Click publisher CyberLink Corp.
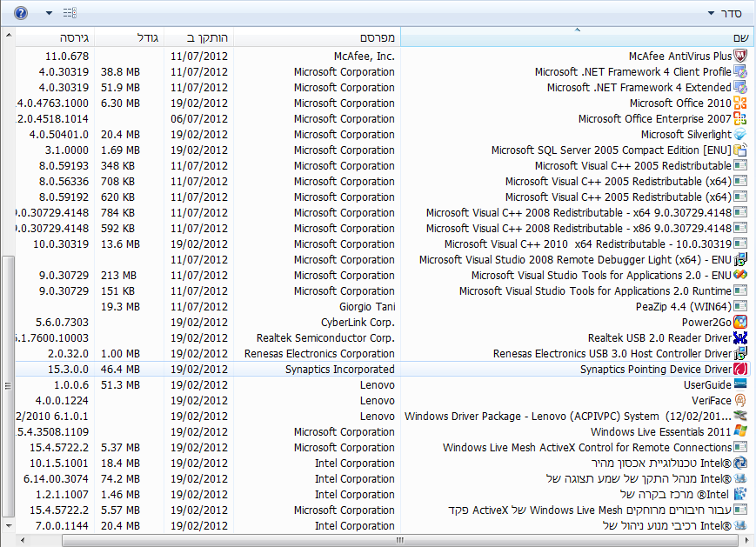This screenshot has height=547, width=756. (x=358, y=323)
